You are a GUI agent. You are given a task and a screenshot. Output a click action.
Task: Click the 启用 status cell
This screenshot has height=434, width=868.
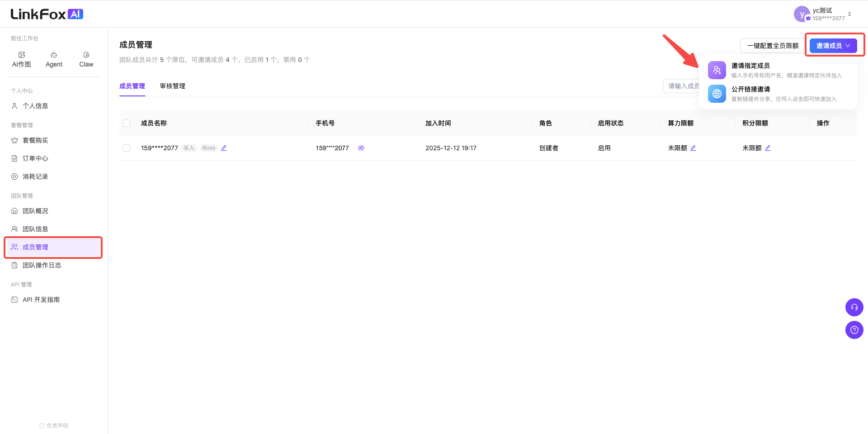click(x=604, y=148)
